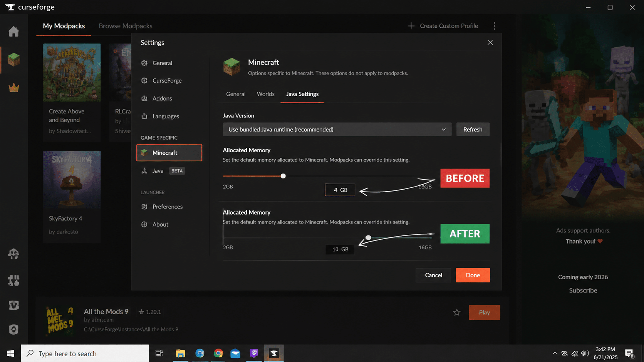Image resolution: width=644 pixels, height=362 pixels.
Task: Open the puzzle pieces icon in sidebar
Action: (x=14, y=280)
